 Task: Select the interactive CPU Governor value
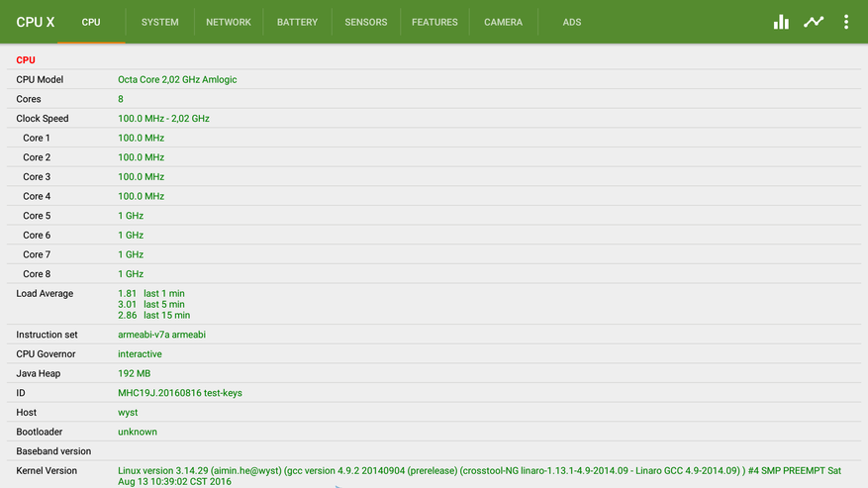[x=140, y=354]
